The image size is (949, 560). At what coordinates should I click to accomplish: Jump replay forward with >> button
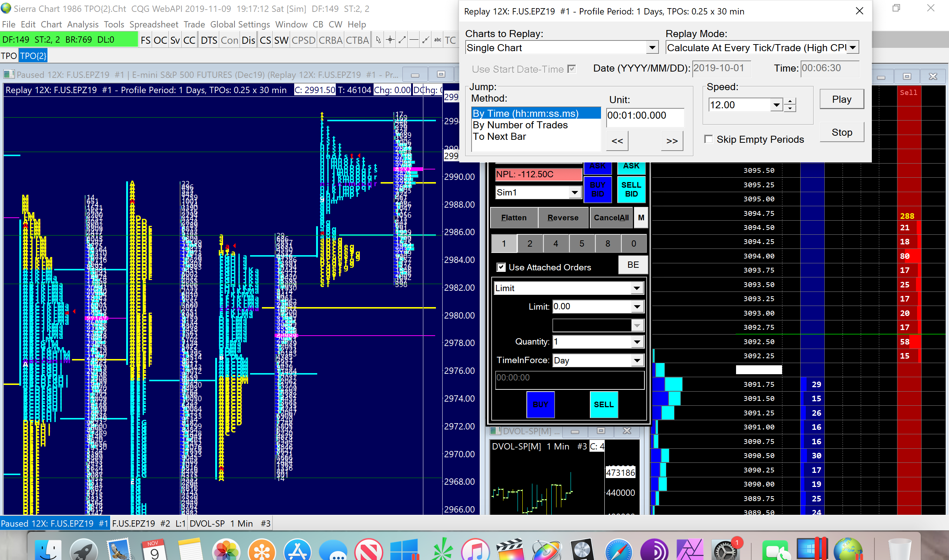(672, 141)
